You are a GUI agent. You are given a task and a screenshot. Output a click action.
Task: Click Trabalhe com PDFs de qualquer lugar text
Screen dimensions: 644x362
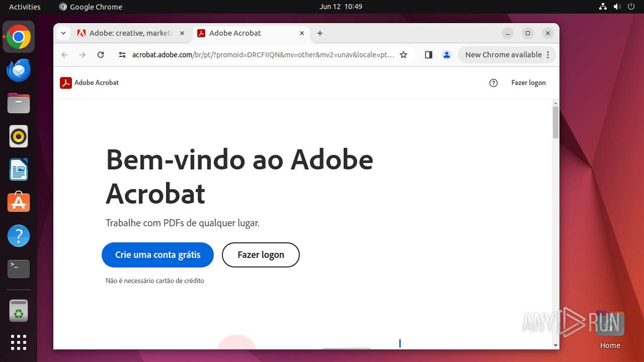click(x=183, y=223)
